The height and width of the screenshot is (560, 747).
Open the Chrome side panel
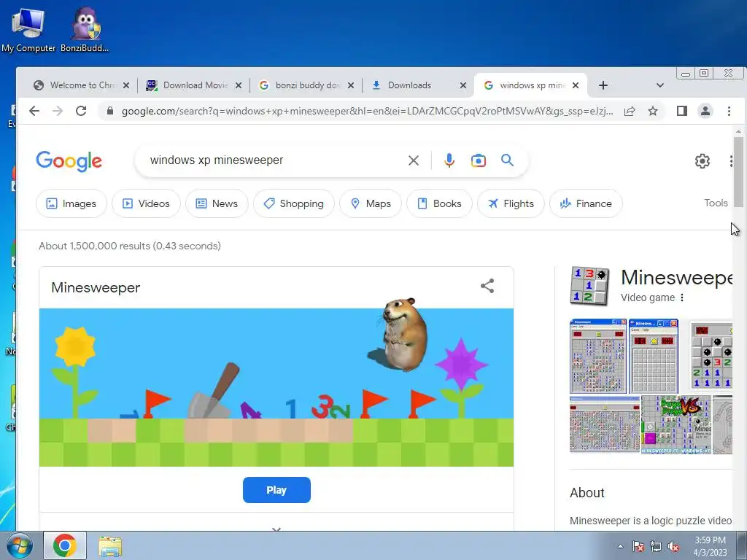click(682, 111)
